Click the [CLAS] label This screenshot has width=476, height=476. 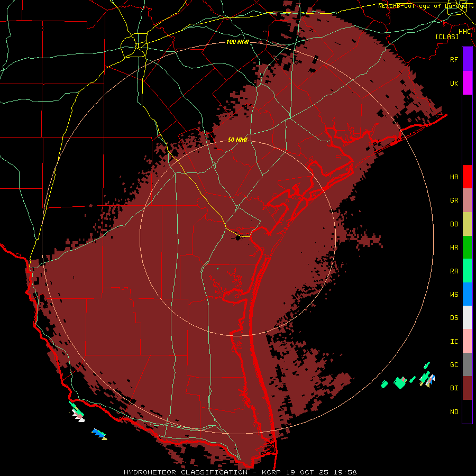click(447, 36)
